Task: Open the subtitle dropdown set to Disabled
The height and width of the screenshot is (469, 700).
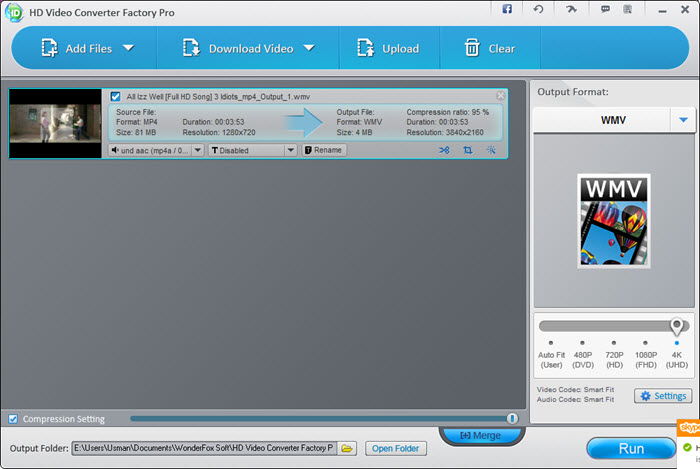Action: 253,150
